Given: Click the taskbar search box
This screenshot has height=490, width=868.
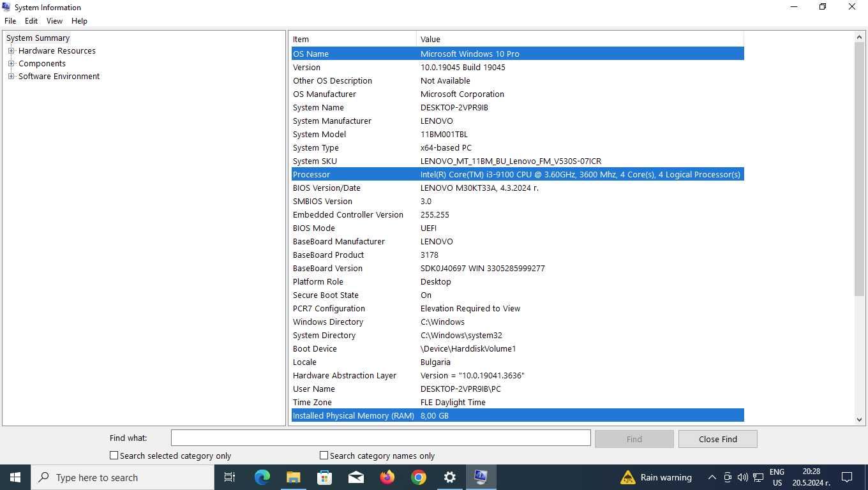Looking at the screenshot, I should pos(123,477).
